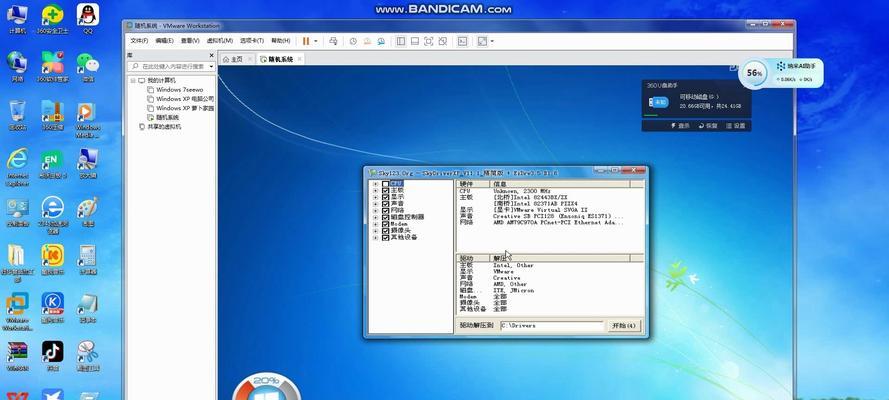This screenshot has height=400, width=889.
Task: Toggle the library sidebar view icon
Action: (401, 41)
